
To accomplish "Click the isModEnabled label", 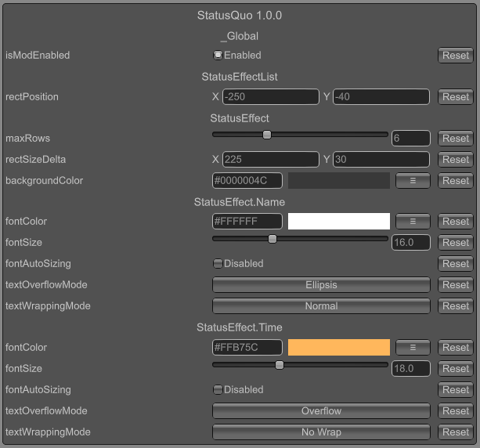I will click(x=38, y=56).
